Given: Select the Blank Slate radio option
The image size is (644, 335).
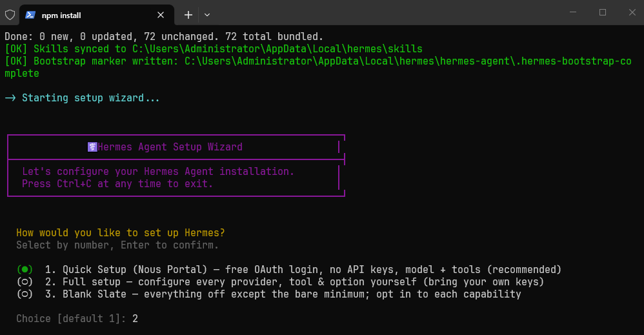Looking at the screenshot, I should [x=25, y=294].
